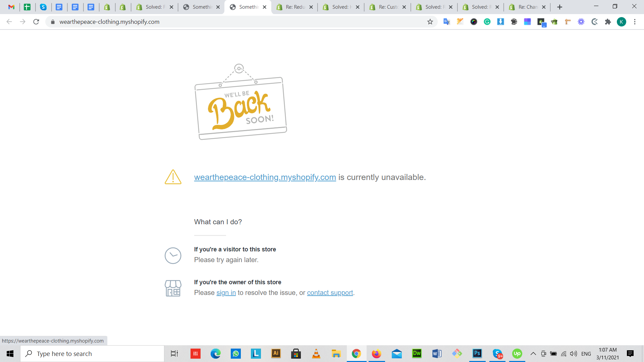The image size is (644, 362).
Task: Click the Grammarly extension icon
Action: (x=487, y=22)
